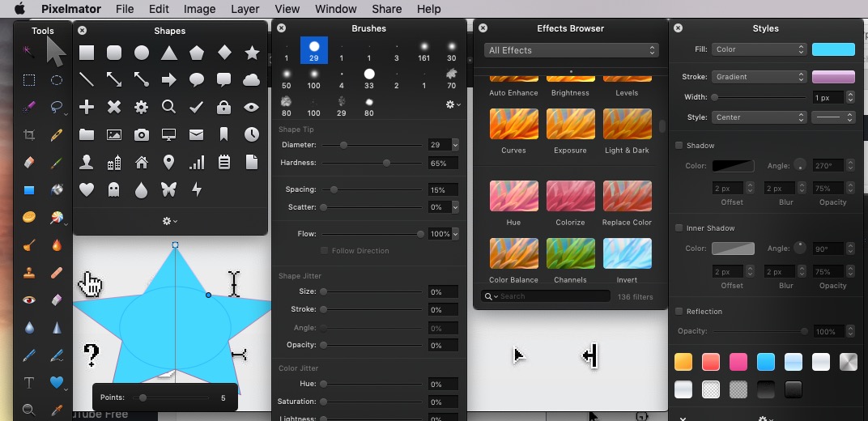Select the Zoom tool in Tools palette
Image resolution: width=868 pixels, height=421 pixels.
point(29,410)
